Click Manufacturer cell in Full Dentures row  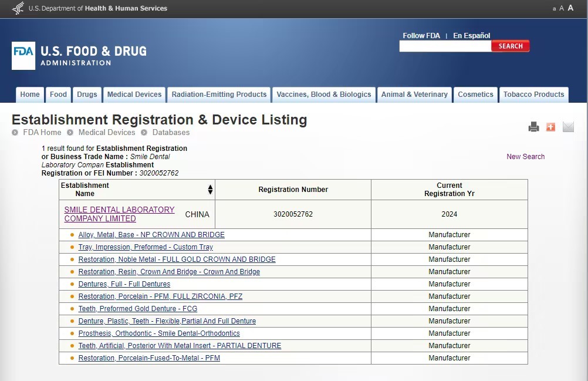[450, 284]
